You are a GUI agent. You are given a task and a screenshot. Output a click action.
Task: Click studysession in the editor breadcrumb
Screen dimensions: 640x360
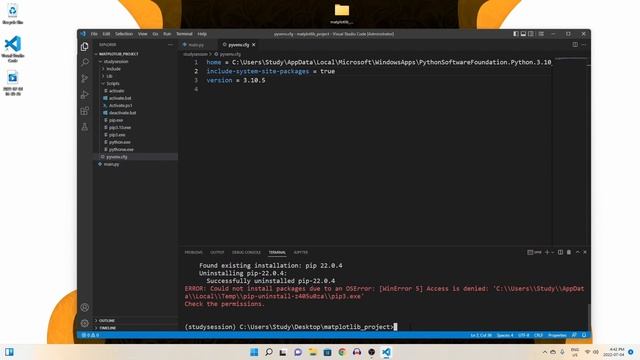[195, 54]
